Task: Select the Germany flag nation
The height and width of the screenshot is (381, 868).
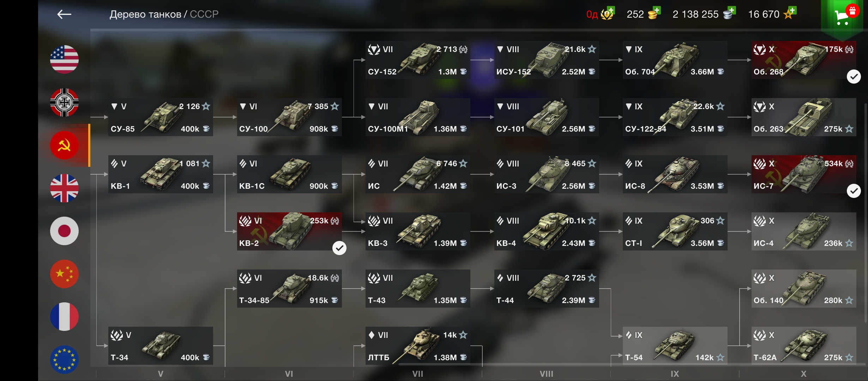Action: tap(64, 102)
